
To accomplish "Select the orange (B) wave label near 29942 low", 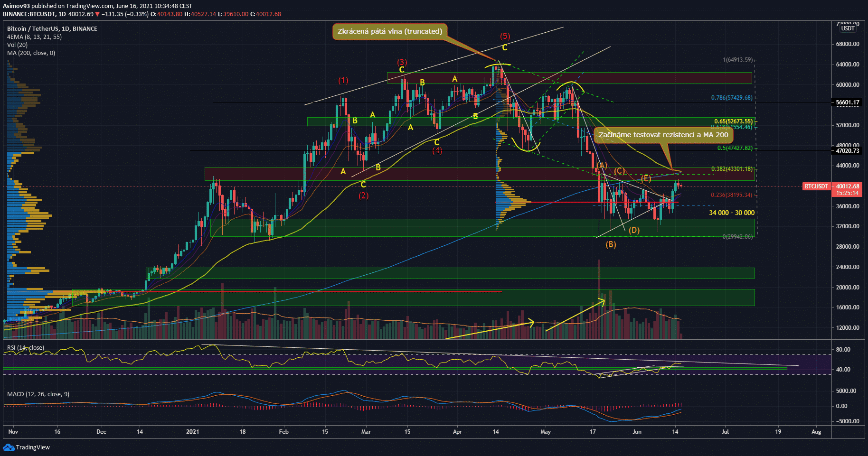I will pos(611,244).
